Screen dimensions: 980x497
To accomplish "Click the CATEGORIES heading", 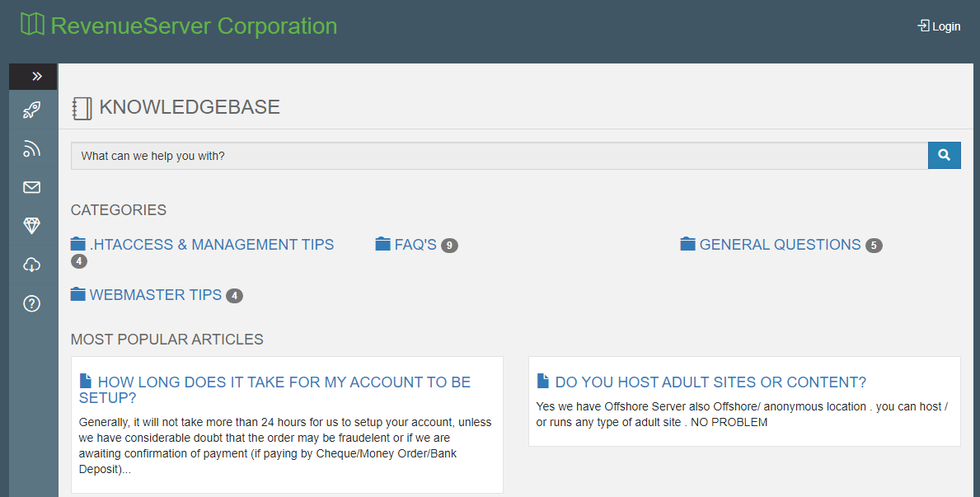I will [x=119, y=210].
